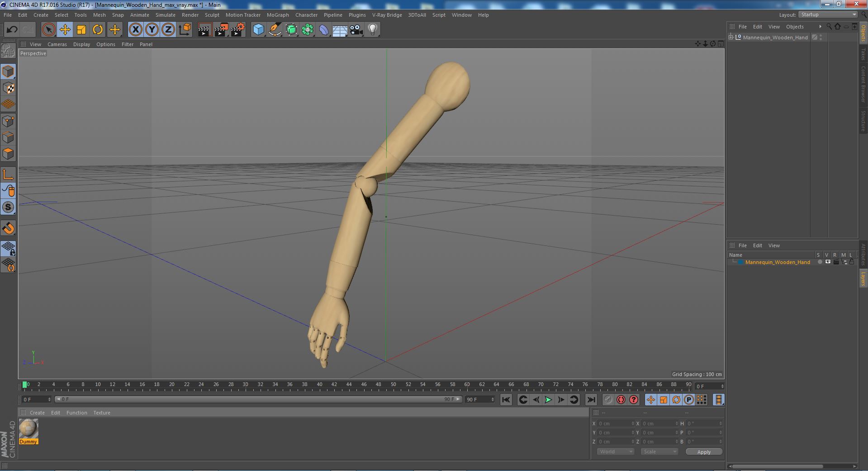Go to end of animation

591,400
